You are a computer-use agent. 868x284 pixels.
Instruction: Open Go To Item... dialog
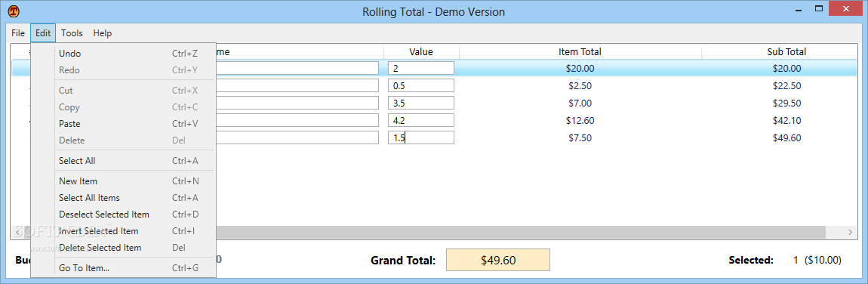coord(124,268)
